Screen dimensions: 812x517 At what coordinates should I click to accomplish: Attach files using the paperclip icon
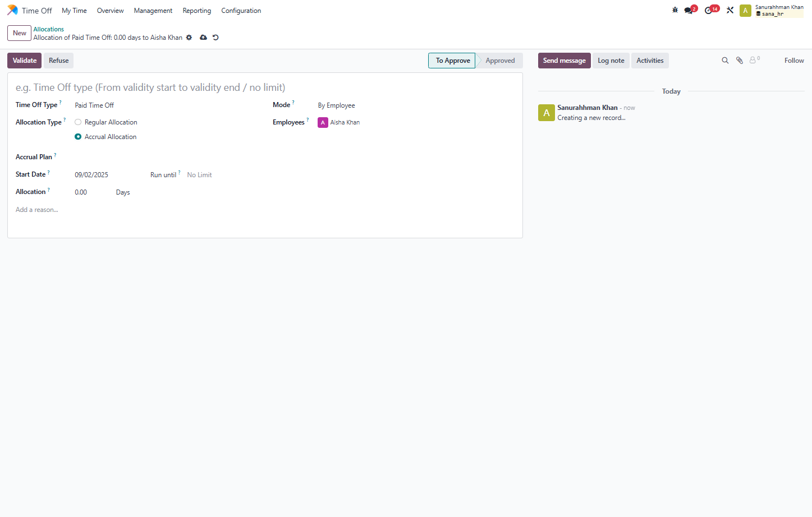pyautogui.click(x=740, y=61)
